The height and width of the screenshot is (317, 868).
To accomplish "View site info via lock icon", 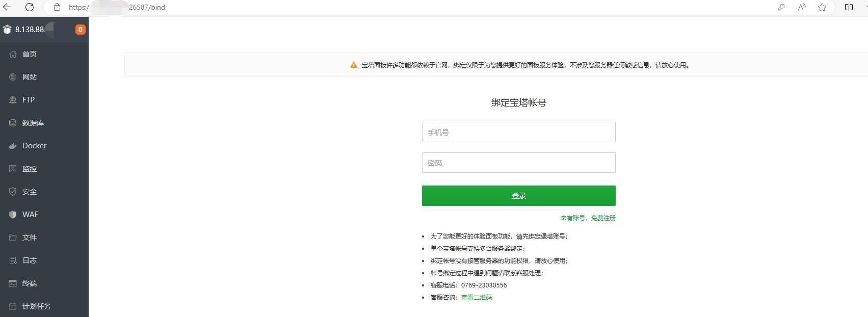I will coord(57,7).
